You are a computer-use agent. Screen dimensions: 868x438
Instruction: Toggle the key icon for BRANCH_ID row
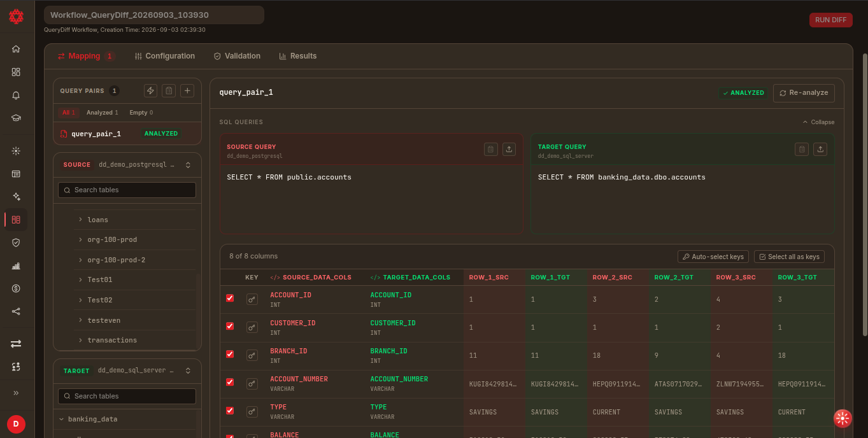coord(252,355)
